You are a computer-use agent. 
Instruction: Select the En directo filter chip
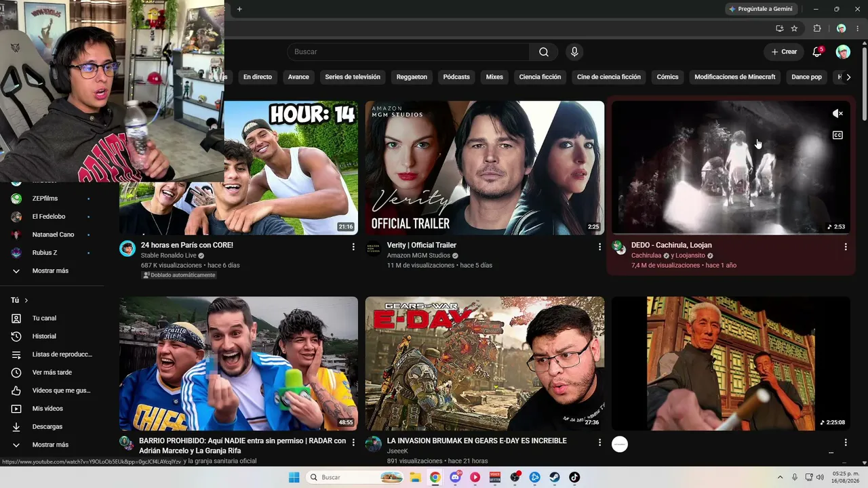(258, 77)
